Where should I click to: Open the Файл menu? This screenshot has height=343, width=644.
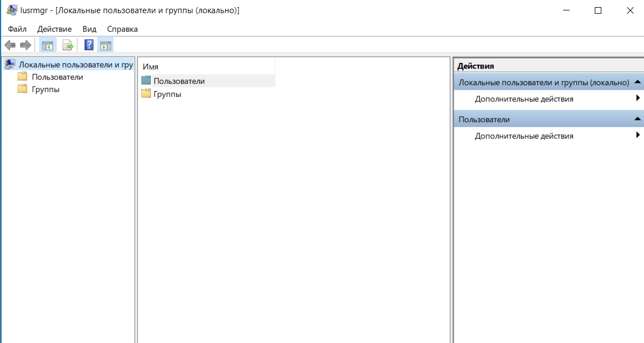(x=18, y=29)
